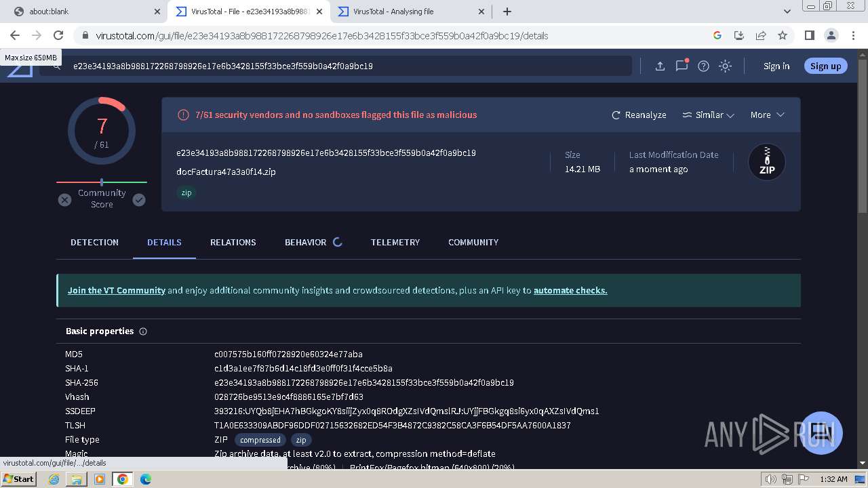Switch to VirusTotal Analysing file tab
868x488 pixels.
click(410, 12)
